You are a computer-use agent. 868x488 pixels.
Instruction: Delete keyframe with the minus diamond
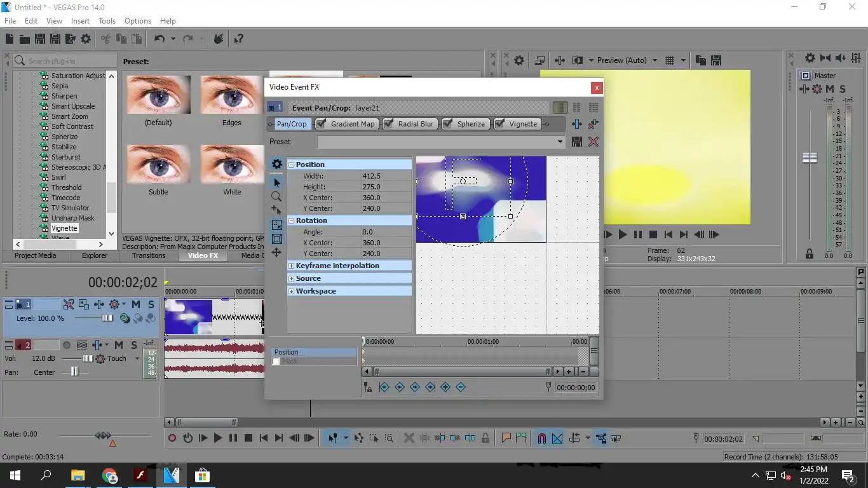click(461, 387)
